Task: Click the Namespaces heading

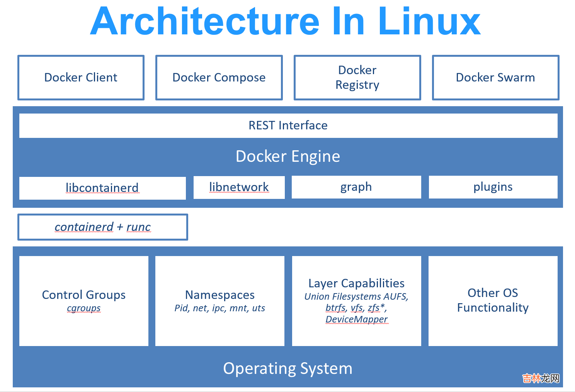Action: point(220,295)
